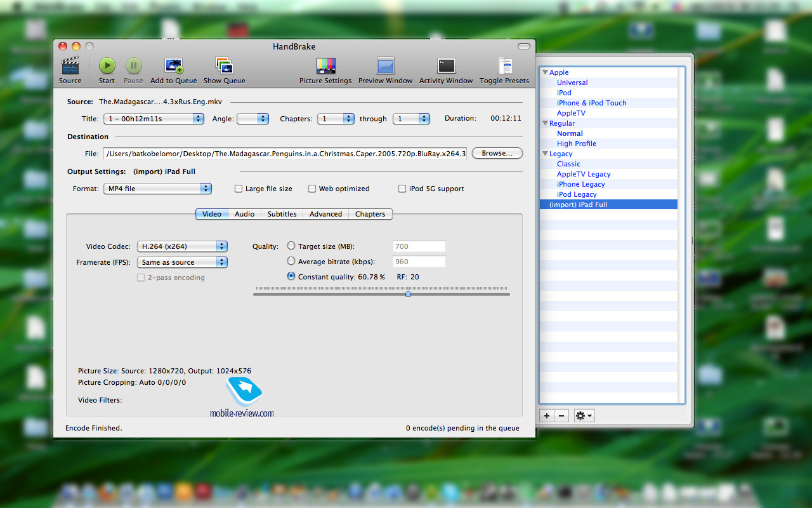Image resolution: width=812 pixels, height=508 pixels.
Task: Toggle the 2-pass encoding checkbox
Action: (141, 277)
